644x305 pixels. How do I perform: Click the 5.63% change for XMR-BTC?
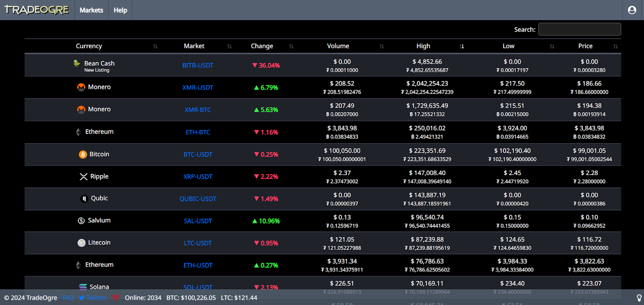pyautogui.click(x=266, y=109)
